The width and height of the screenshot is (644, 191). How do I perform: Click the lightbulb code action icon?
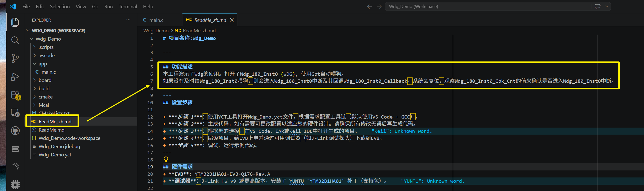(x=166, y=159)
